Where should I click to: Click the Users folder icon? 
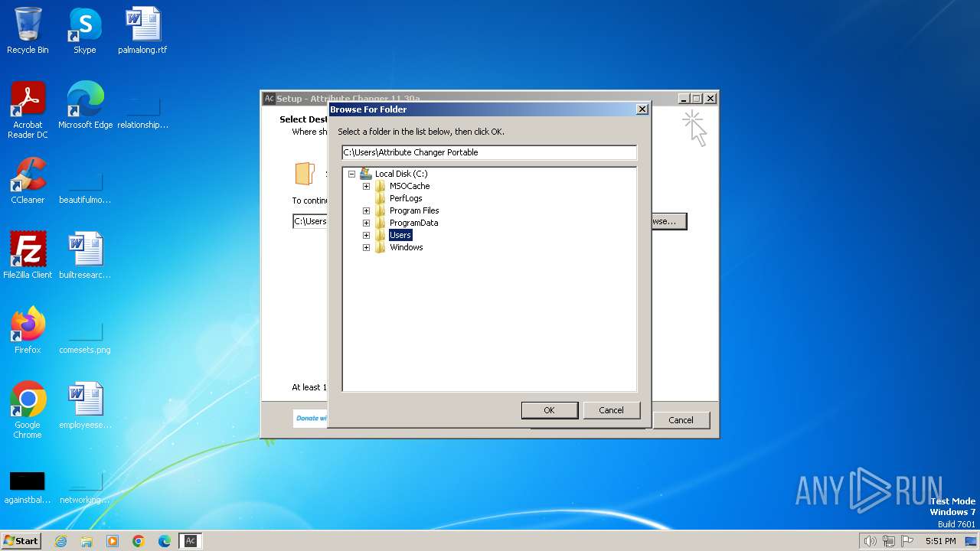[380, 235]
